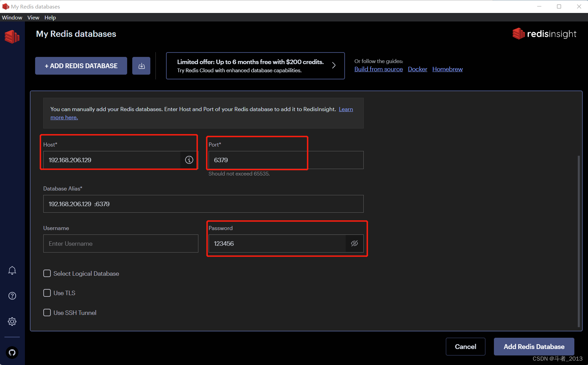Open the settings gear in the sidebar
This screenshot has width=588, height=365.
(12, 321)
